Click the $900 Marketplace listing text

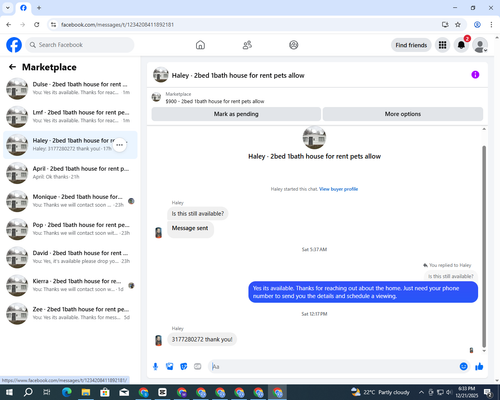pos(215,101)
